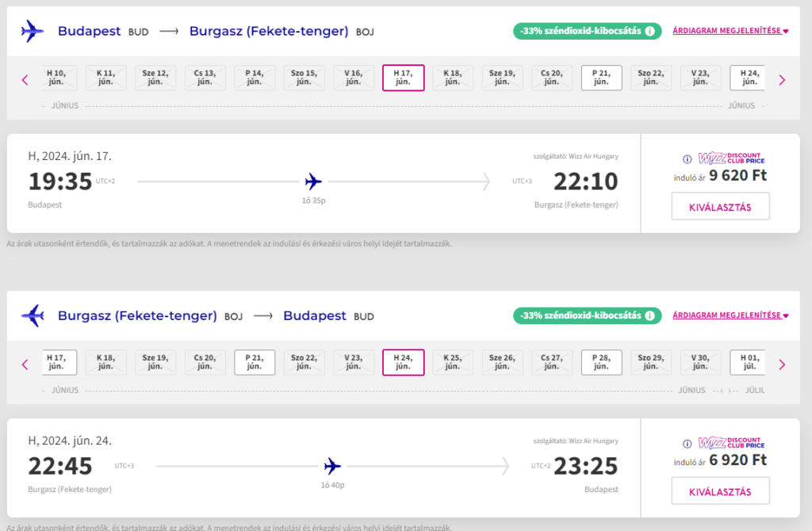Select return date H 01, júl.
The width and height of the screenshot is (812, 531).
point(748,362)
